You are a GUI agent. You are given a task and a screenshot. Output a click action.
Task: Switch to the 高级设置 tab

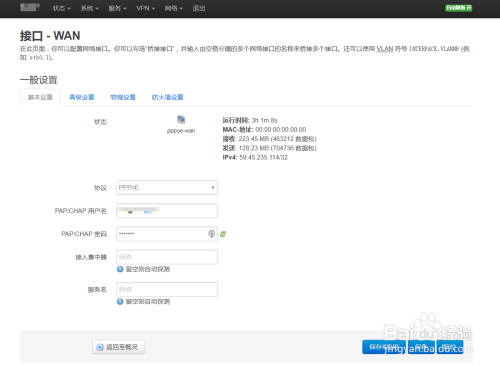pyautogui.click(x=81, y=97)
